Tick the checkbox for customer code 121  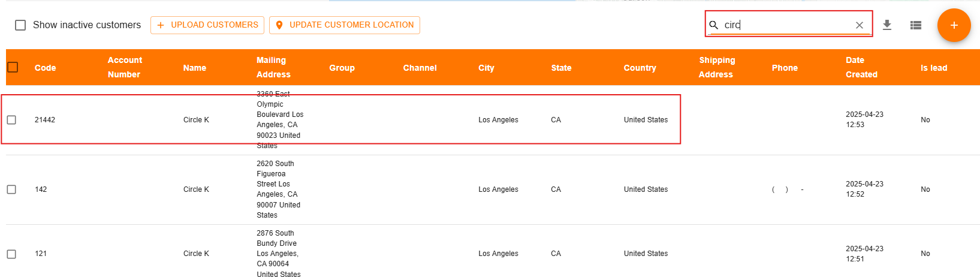click(11, 254)
